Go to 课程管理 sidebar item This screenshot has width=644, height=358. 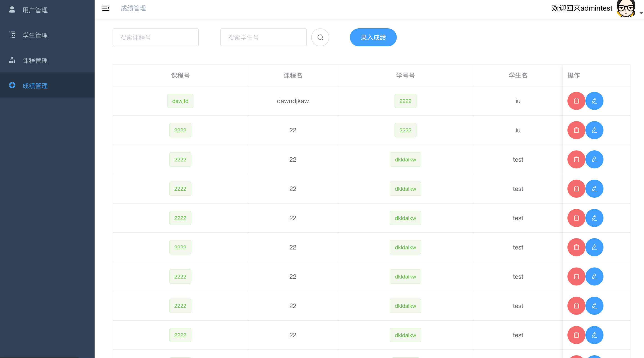point(35,61)
